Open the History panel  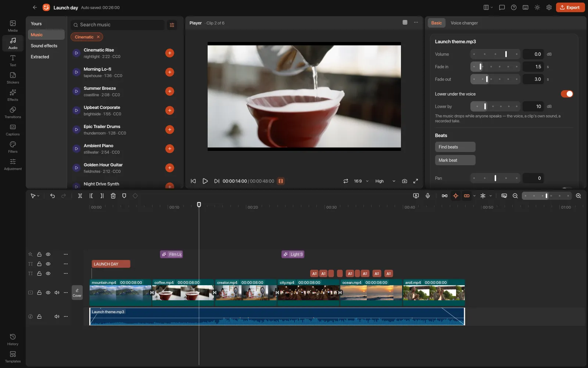pos(13,339)
